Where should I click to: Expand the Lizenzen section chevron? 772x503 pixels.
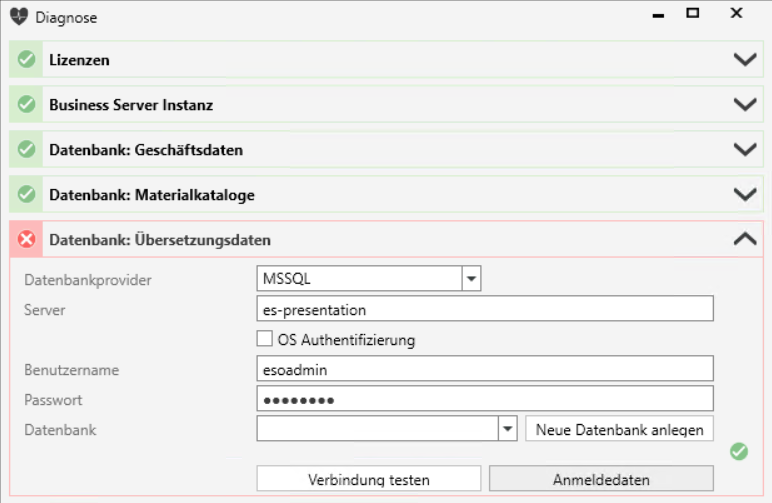[745, 60]
